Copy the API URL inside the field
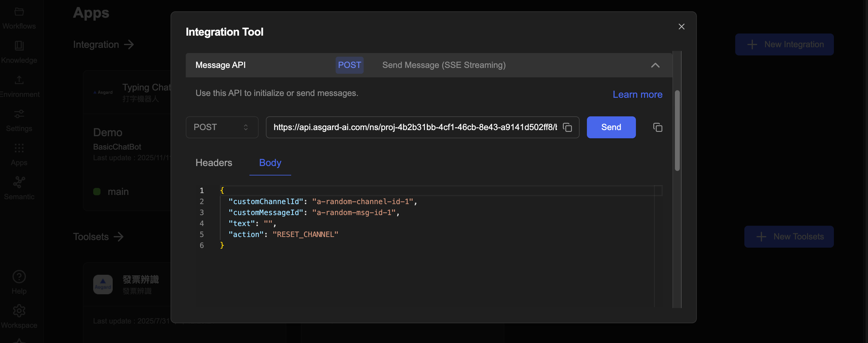Viewport: 868px width, 343px height. 567,127
